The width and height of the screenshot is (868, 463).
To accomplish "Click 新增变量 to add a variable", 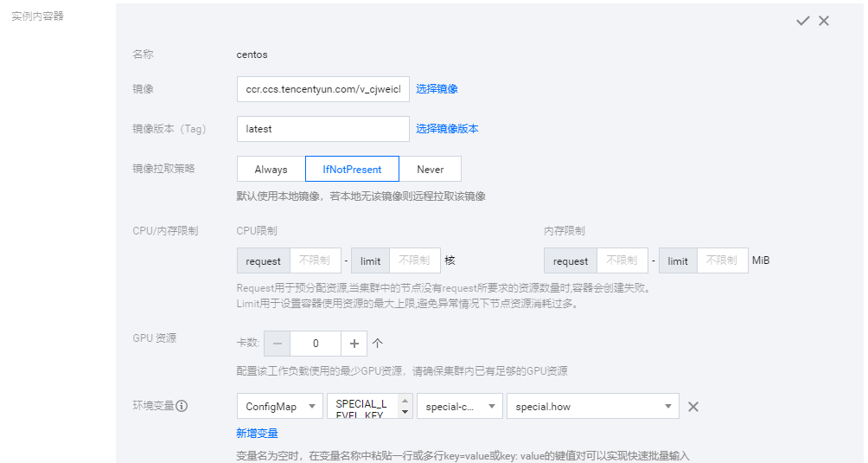I will [x=257, y=433].
